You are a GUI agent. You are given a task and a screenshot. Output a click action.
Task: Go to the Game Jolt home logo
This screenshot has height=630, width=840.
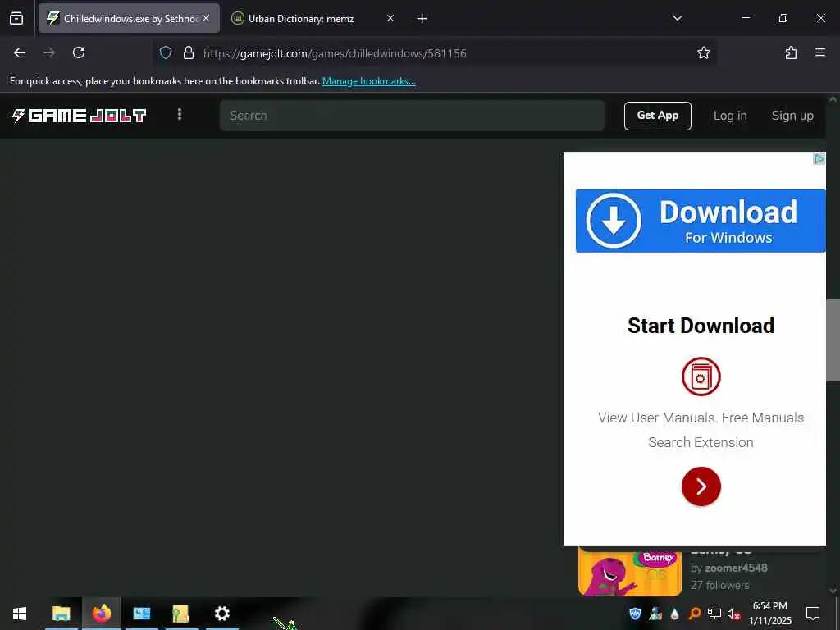pos(79,115)
